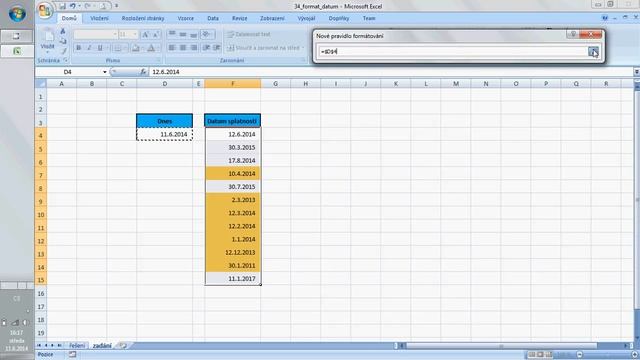640x360 pixels.
Task: Click the Insert Worksheet tab icon
Action: 122,346
